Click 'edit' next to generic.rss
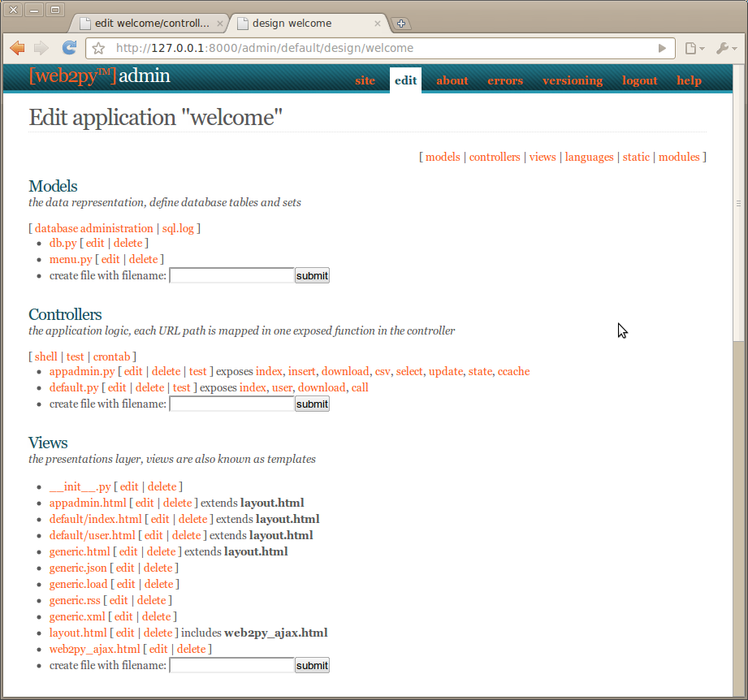Screen dimensions: 748x700 coord(119,600)
